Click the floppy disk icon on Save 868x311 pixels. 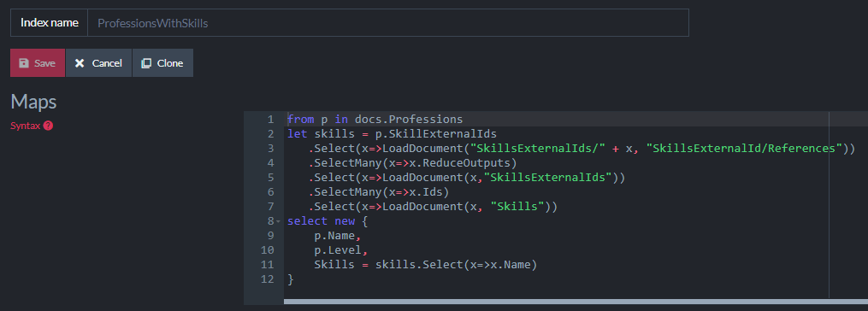pyautogui.click(x=24, y=63)
